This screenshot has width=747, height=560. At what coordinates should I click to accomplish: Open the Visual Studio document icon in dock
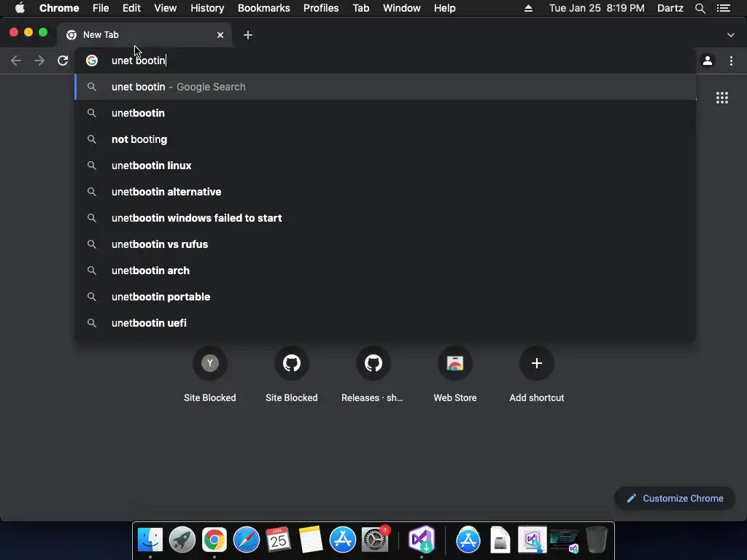click(532, 540)
